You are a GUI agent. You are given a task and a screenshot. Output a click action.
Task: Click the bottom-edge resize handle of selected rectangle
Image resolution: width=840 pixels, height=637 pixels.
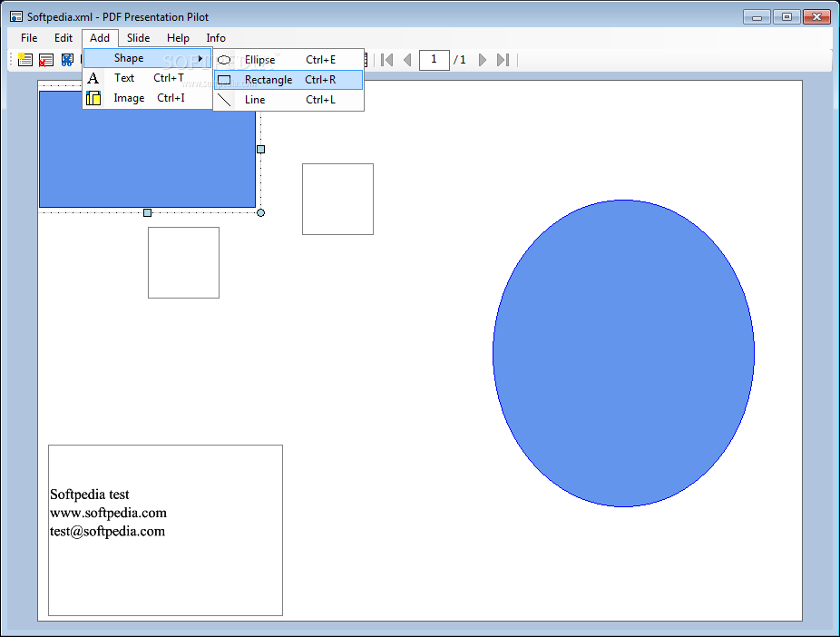[x=147, y=212]
